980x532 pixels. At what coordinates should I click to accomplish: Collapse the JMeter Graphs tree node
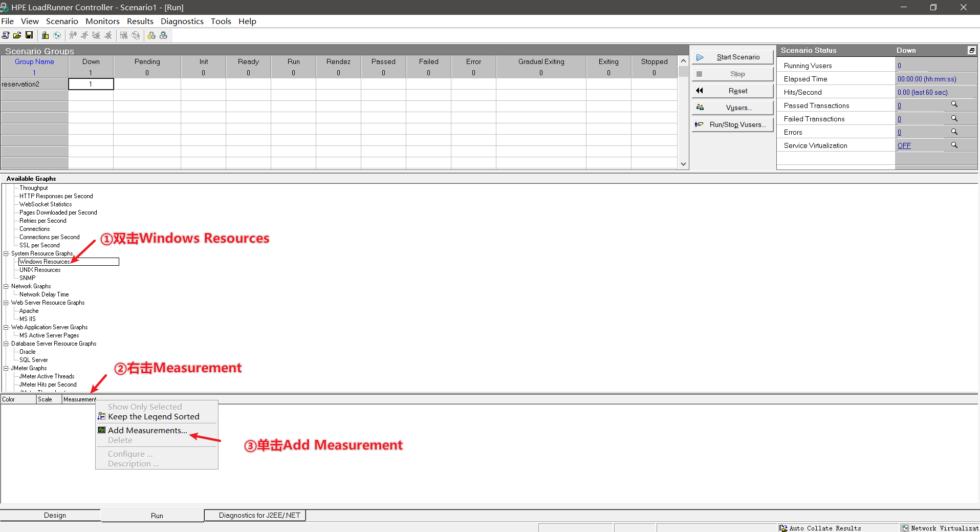6,368
